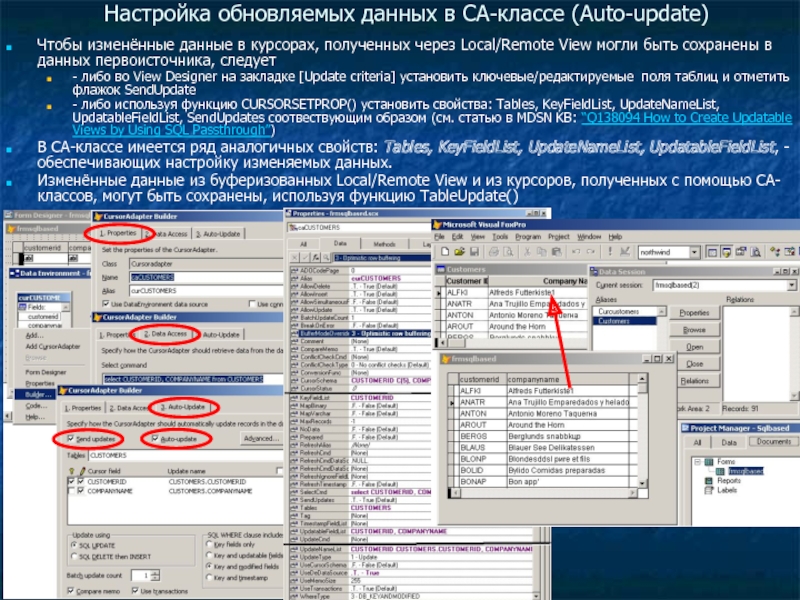The width and height of the screenshot is (800, 600).
Task: Click the pencil icon column header in field list
Action: tap(82, 471)
